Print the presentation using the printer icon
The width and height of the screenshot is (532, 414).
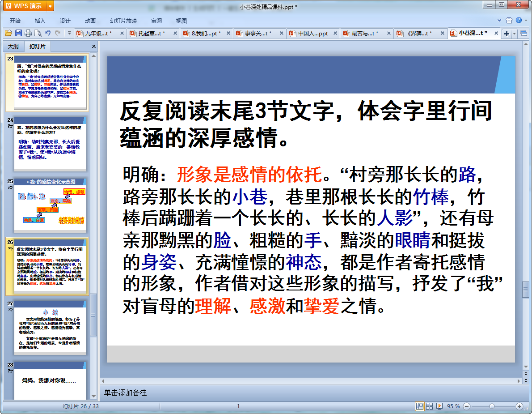click(28, 33)
